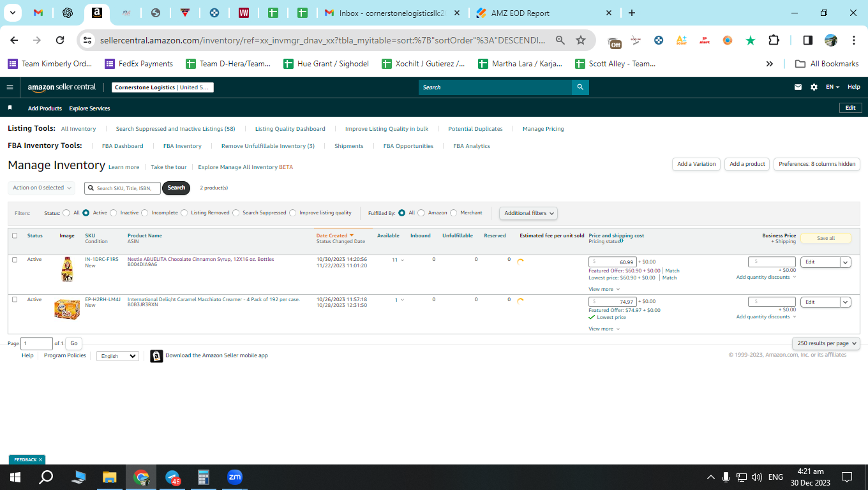Screen dimensions: 868x490
Task: Select the Inactive status radio filter
Action: click(114, 213)
